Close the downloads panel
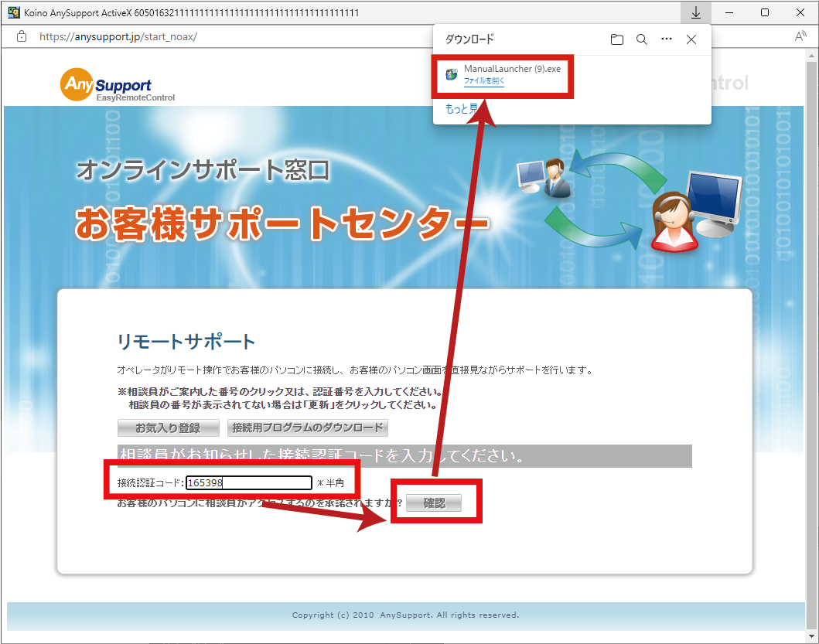 point(691,39)
